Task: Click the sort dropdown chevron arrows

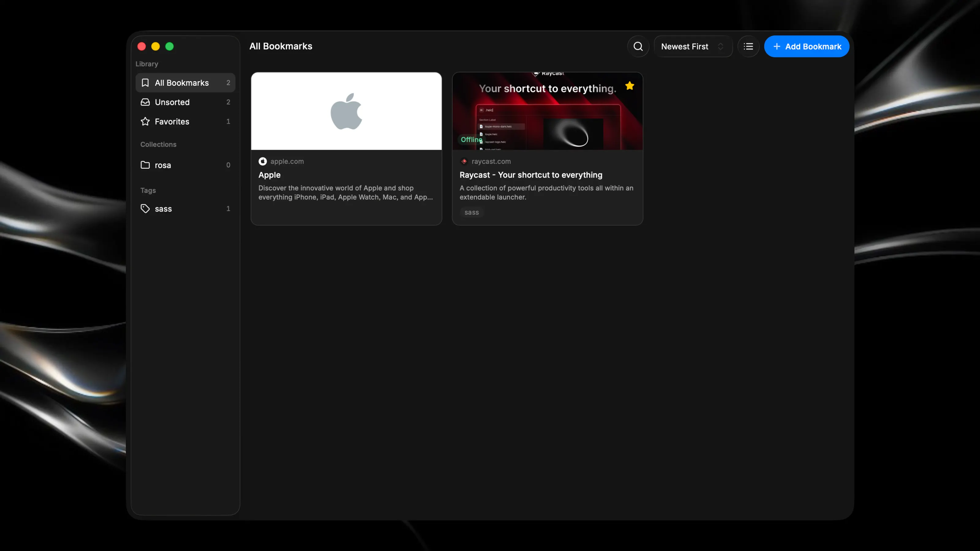Action: pos(721,47)
